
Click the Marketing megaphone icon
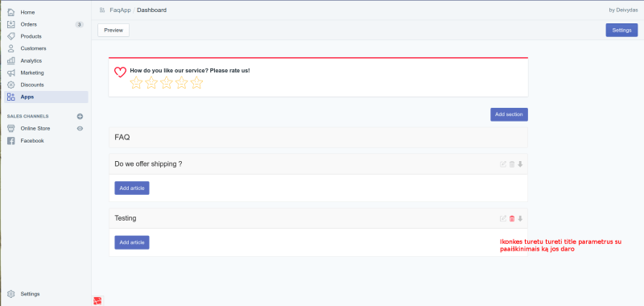11,72
